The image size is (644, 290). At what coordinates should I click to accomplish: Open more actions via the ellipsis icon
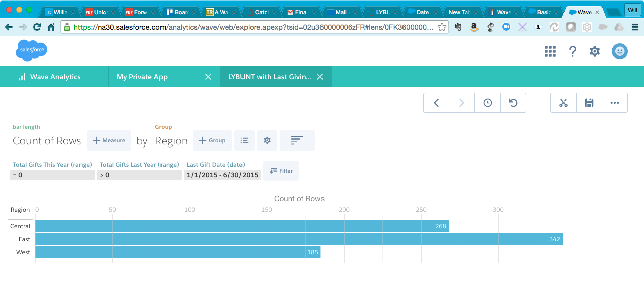tap(614, 102)
